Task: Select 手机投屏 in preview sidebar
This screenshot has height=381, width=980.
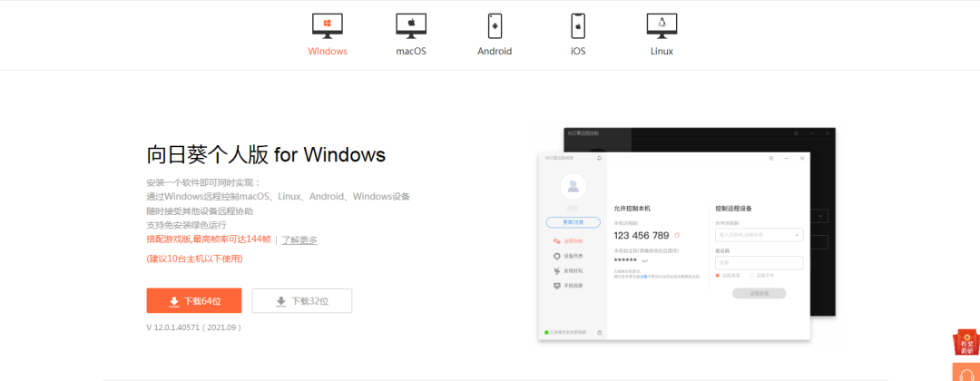Action: 568,286
